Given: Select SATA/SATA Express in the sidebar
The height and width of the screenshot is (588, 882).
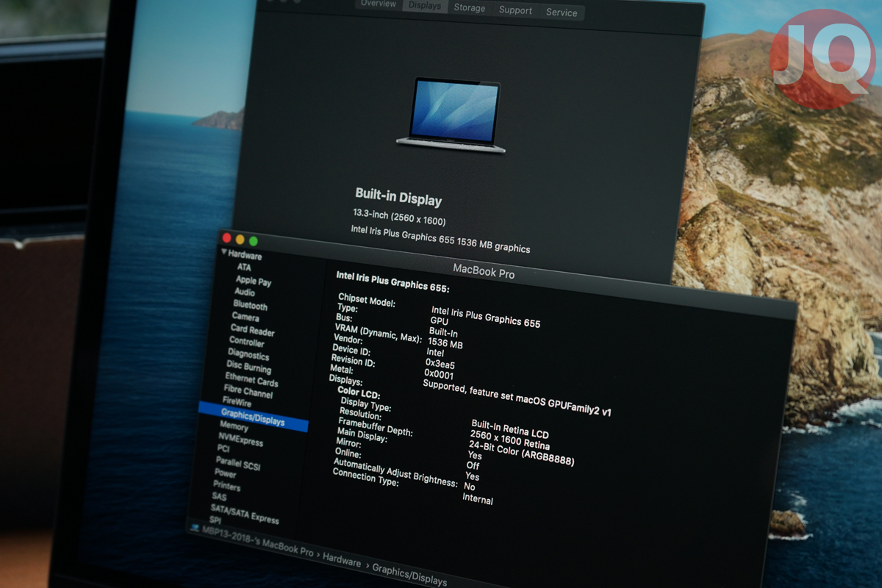Looking at the screenshot, I should coord(245,513).
